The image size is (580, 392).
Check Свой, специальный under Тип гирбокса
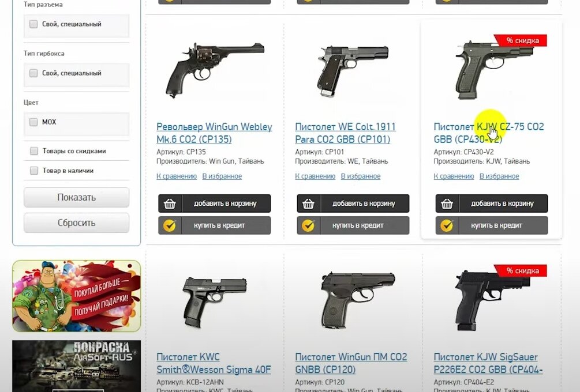tap(33, 73)
